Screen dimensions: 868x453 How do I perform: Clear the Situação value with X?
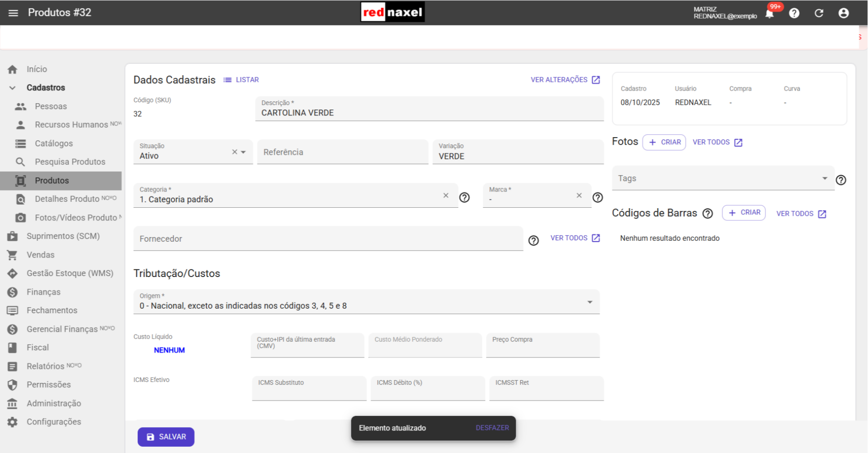coord(235,152)
